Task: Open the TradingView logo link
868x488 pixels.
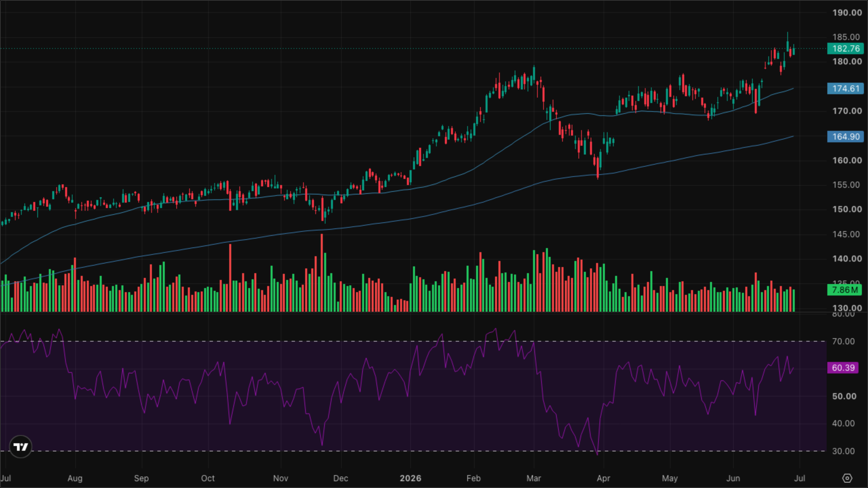Action: [21, 447]
